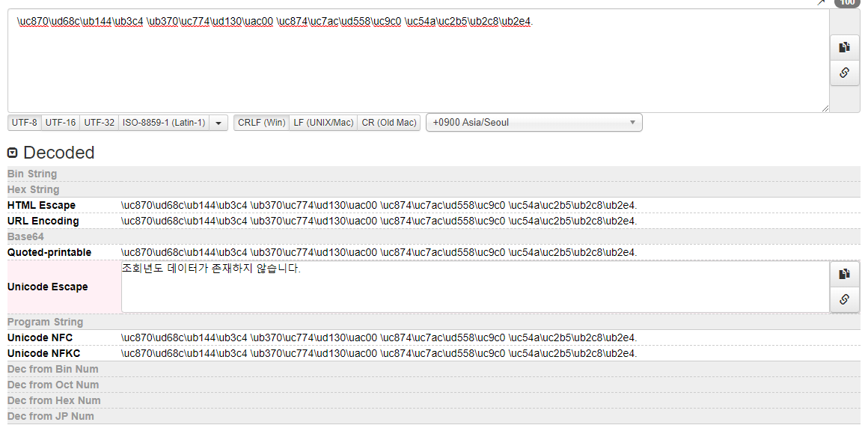Collapse the Decoded section toggle icon
Screen dimensions: 868x431
coord(12,153)
